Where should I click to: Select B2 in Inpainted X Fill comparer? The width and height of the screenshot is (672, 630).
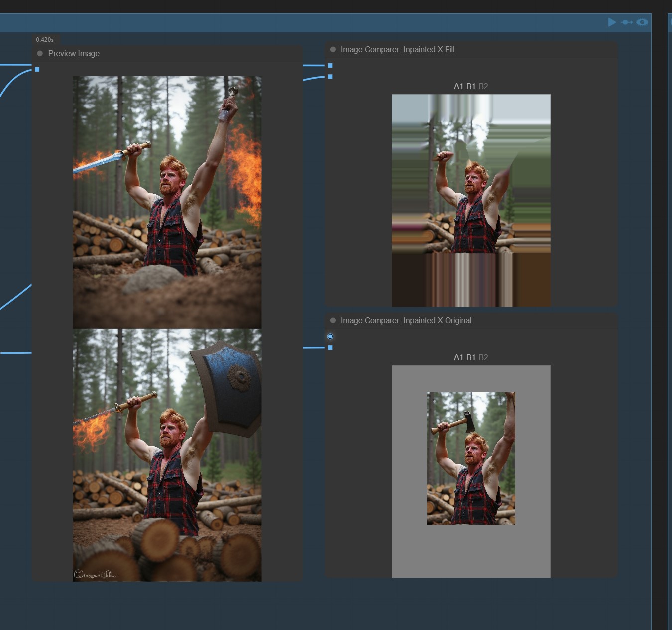coord(483,86)
